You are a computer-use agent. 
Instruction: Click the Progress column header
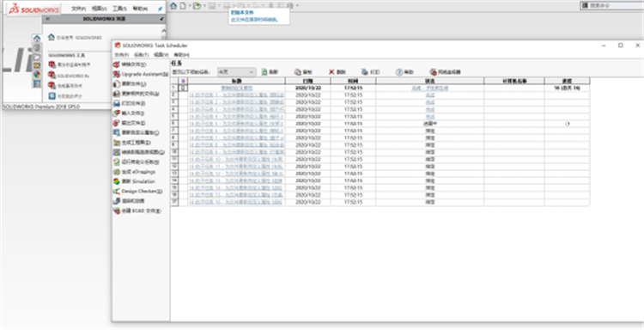pyautogui.click(x=567, y=81)
